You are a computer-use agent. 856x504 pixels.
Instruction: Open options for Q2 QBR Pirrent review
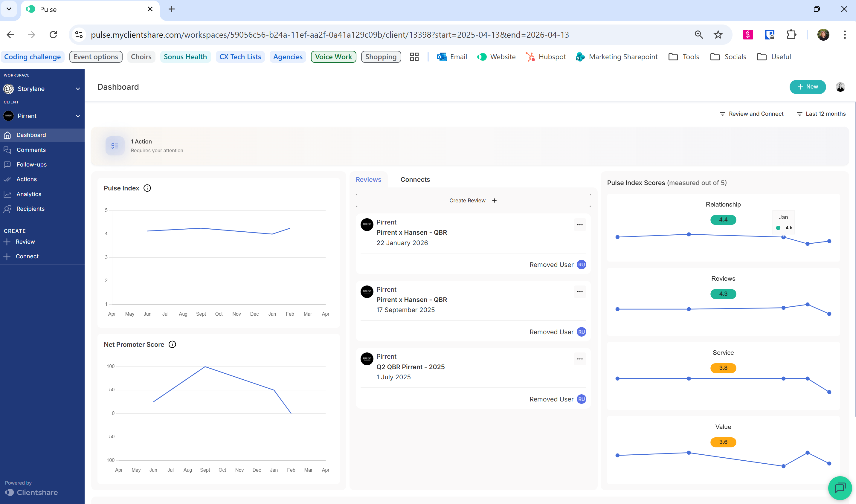pyautogui.click(x=579, y=359)
